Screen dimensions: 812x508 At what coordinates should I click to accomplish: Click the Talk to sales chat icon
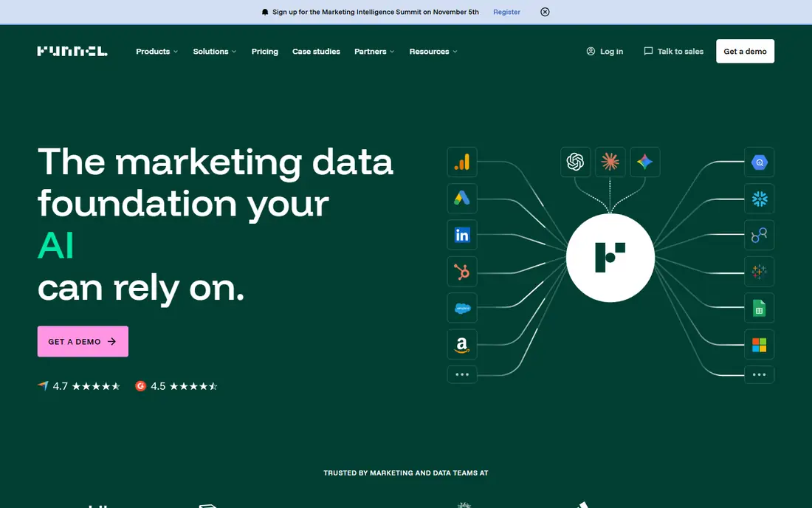coord(648,51)
